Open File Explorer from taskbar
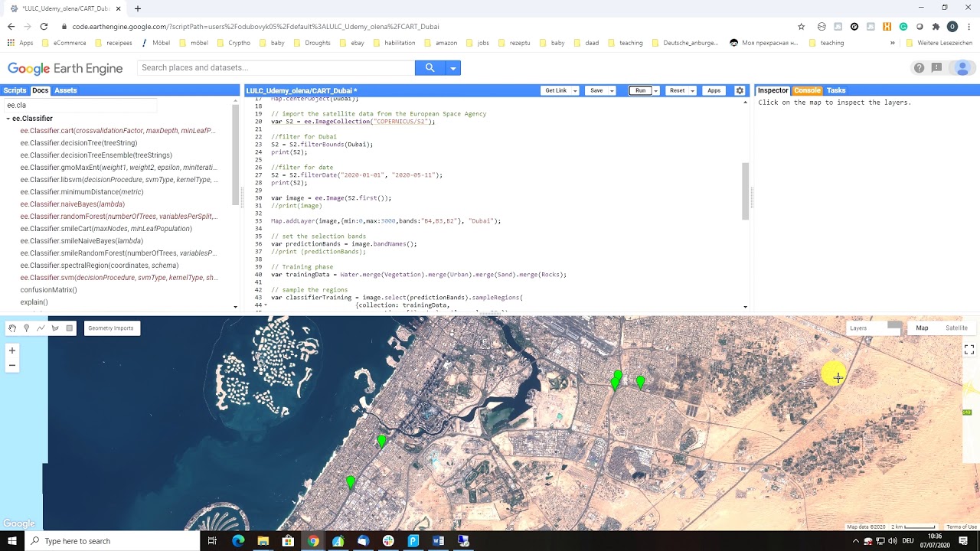This screenshot has width=980, height=551. tap(263, 541)
